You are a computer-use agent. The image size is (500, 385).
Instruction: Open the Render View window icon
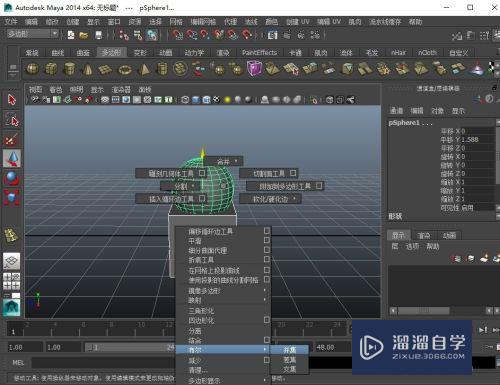coord(273,35)
